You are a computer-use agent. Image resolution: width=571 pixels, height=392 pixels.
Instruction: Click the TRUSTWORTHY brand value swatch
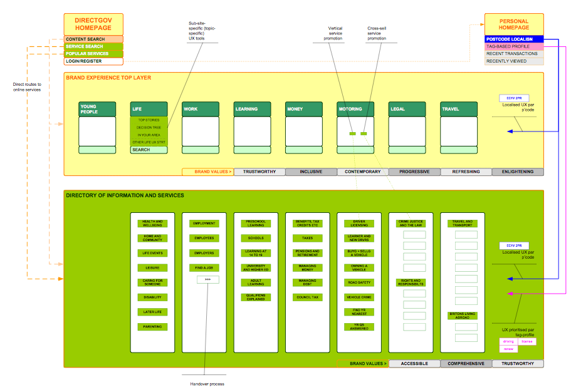(258, 172)
